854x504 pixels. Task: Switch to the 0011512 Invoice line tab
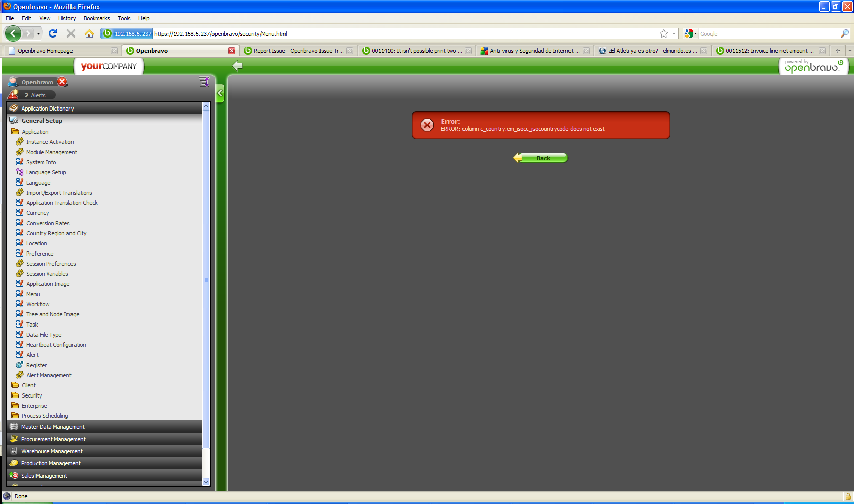click(771, 51)
